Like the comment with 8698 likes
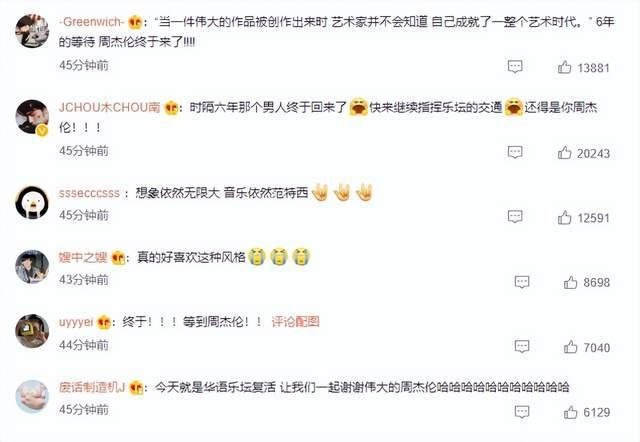 [x=570, y=282]
